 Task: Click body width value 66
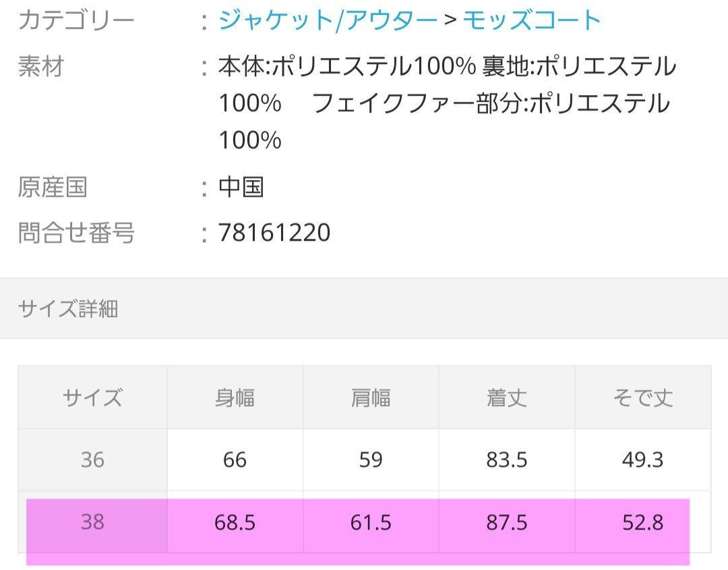235,460
